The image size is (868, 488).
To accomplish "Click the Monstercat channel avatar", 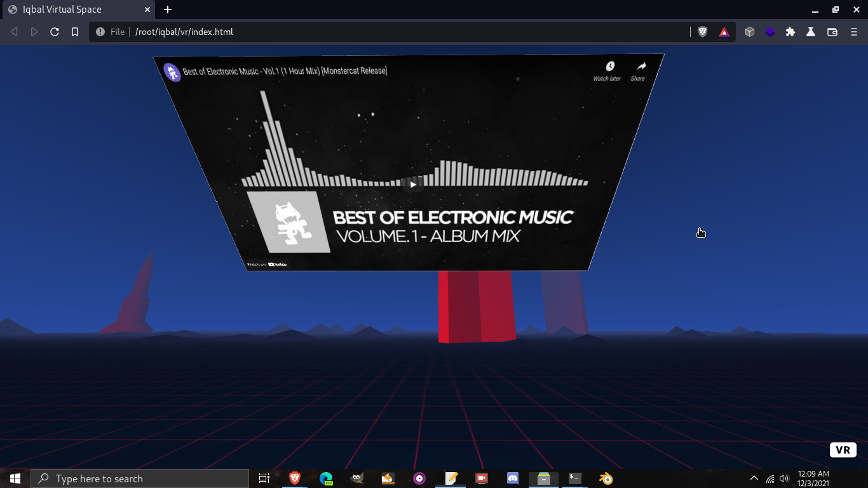I will click(172, 72).
